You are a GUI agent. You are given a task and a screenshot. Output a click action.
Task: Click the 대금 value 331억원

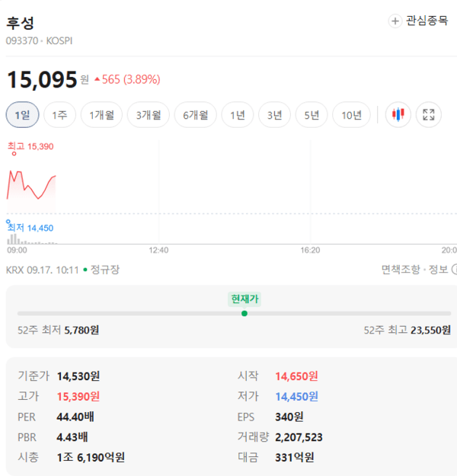coord(295,457)
